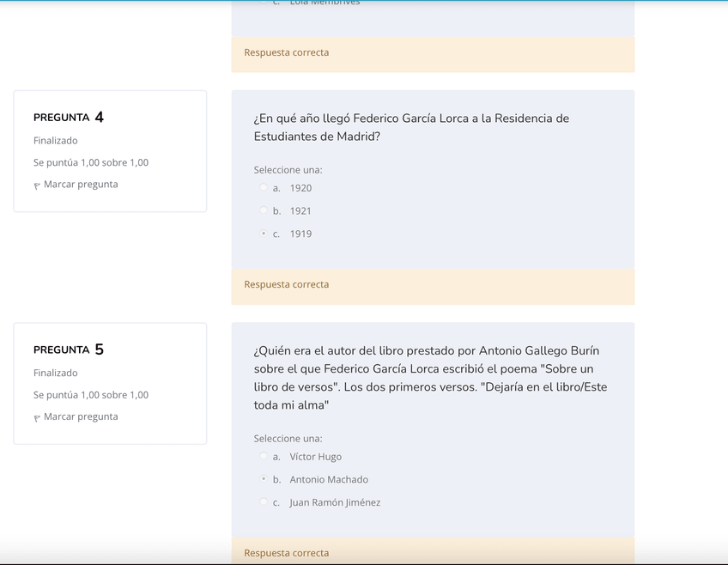Click the flag icon in question 4
This screenshot has height=565, width=728.
pos(37,185)
